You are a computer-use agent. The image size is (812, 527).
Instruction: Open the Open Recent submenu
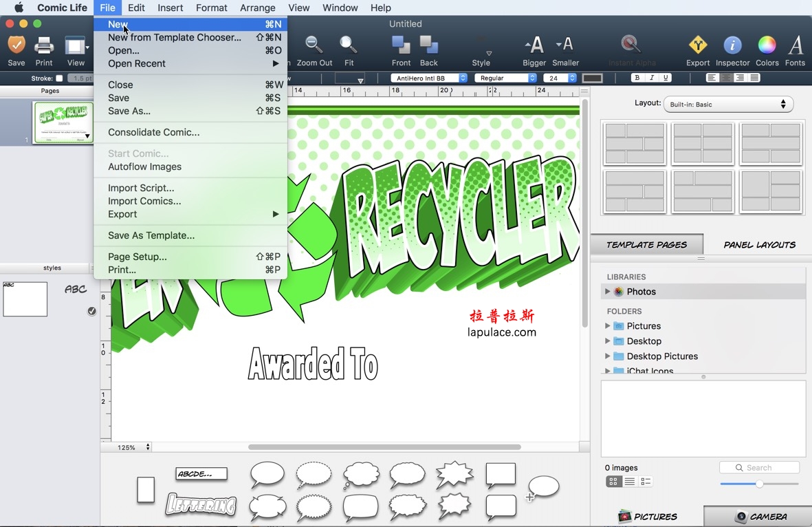pos(190,63)
